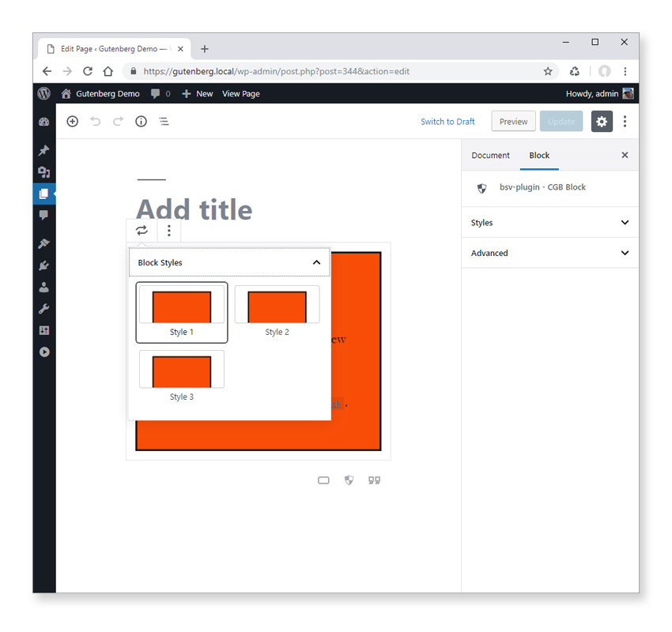Collapse admin menu arrow icon

pos(44,352)
